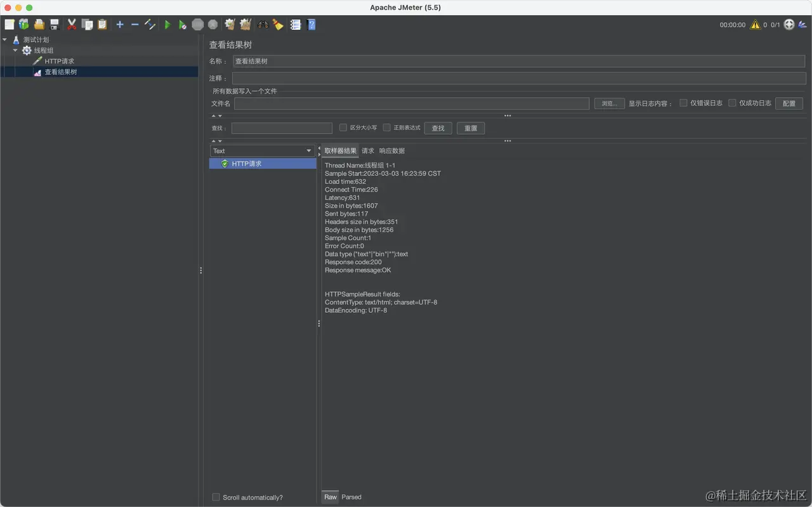Click the 配置 configure button
Viewport: 812px width, 507px height.
[x=789, y=103]
